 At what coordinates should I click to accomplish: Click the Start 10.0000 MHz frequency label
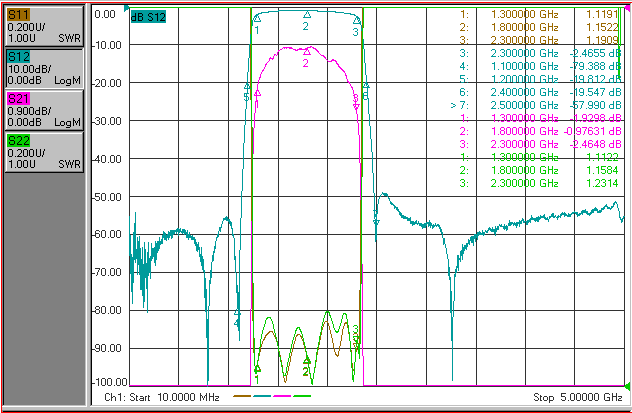pos(174,398)
